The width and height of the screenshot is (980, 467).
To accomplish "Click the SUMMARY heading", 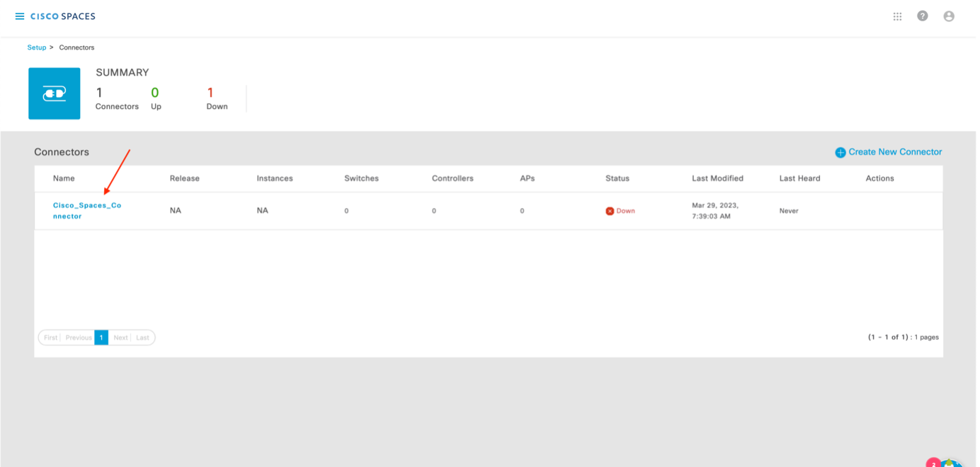I will (x=122, y=72).
